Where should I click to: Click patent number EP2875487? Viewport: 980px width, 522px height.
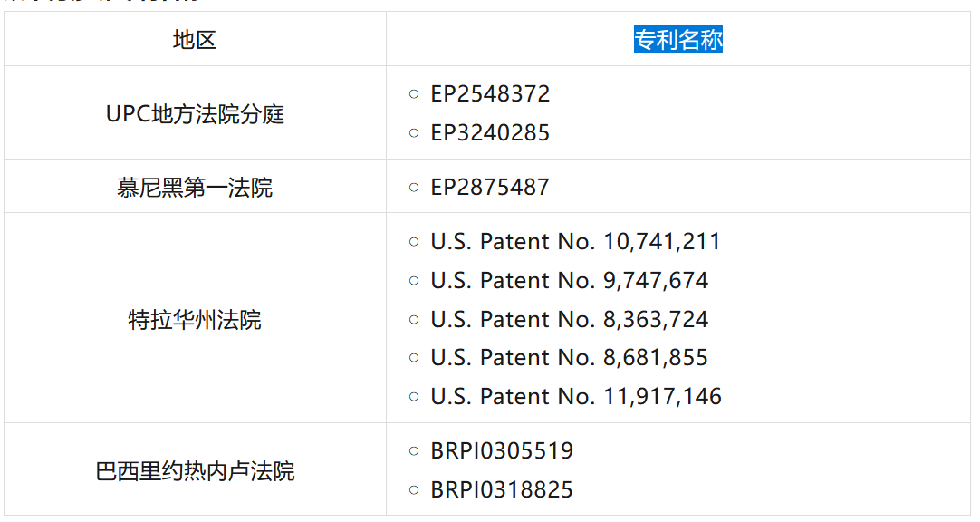490,188
